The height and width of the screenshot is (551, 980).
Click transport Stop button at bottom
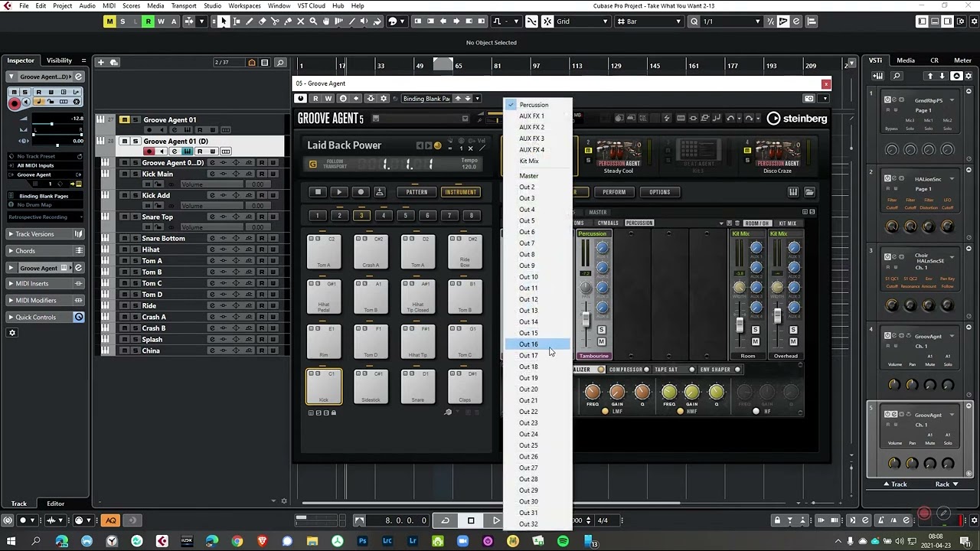pyautogui.click(x=471, y=520)
